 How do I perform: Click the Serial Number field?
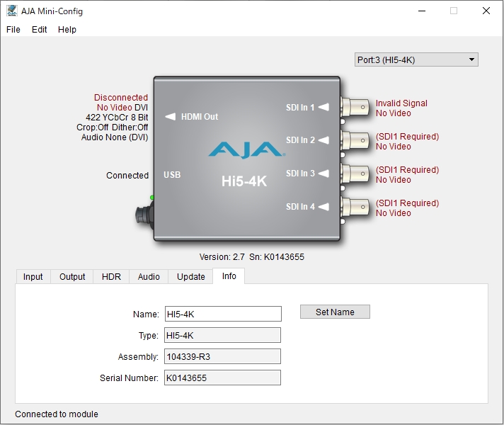coord(222,378)
